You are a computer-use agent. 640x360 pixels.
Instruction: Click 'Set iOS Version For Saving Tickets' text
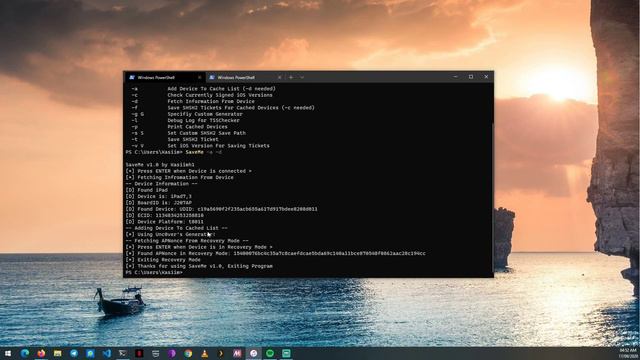[x=218, y=146]
